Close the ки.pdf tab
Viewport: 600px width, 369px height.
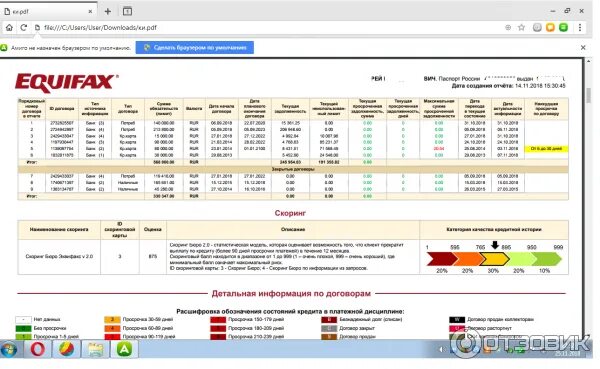[90, 11]
